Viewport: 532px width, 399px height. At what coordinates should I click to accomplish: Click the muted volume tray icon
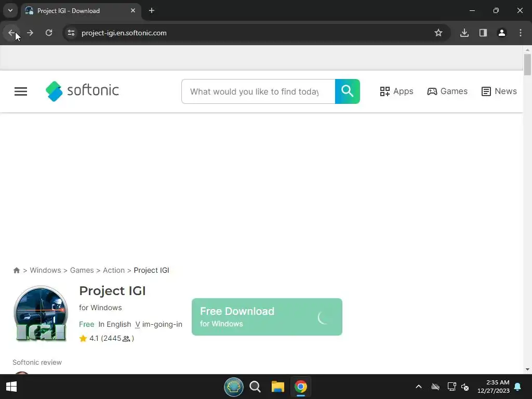click(x=465, y=387)
